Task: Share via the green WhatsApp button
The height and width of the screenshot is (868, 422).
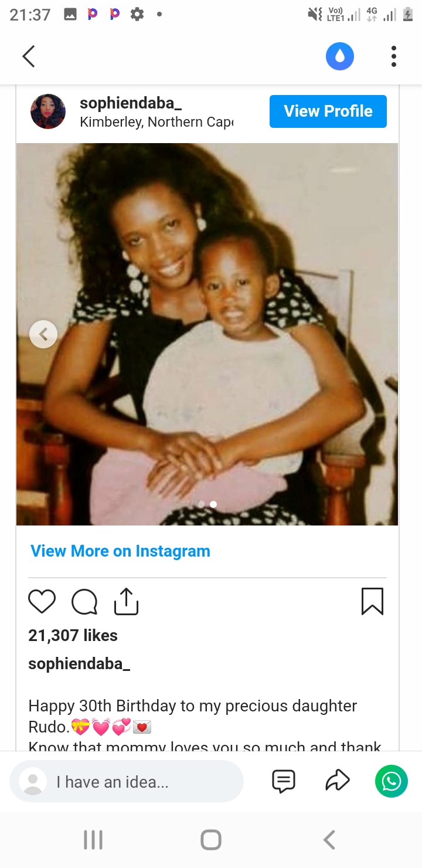Action: (x=392, y=781)
